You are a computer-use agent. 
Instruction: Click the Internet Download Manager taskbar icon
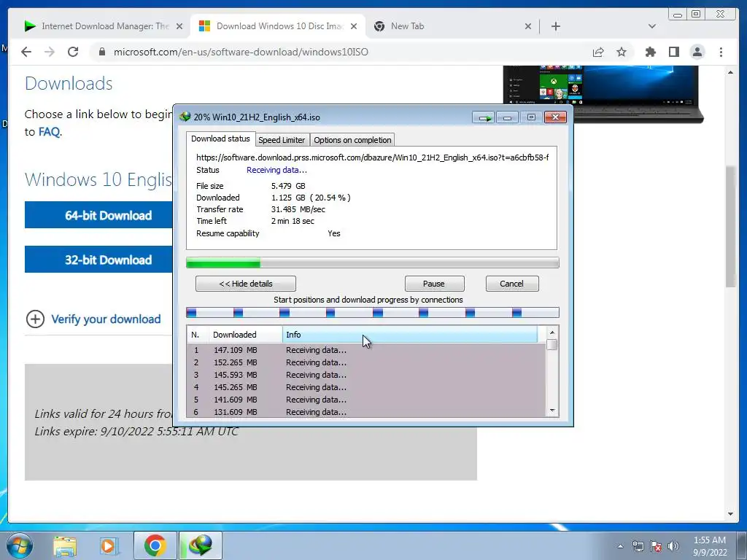click(201, 545)
